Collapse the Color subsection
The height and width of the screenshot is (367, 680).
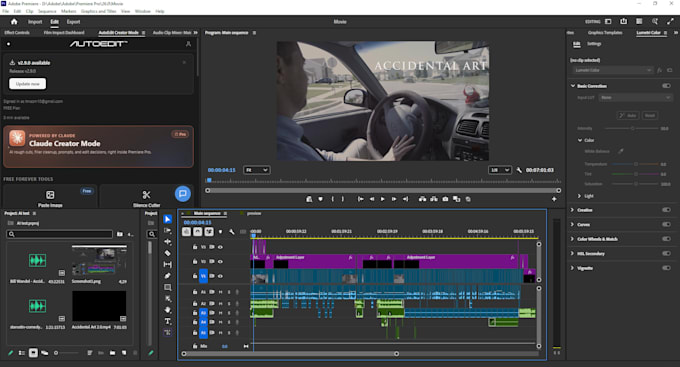click(580, 140)
